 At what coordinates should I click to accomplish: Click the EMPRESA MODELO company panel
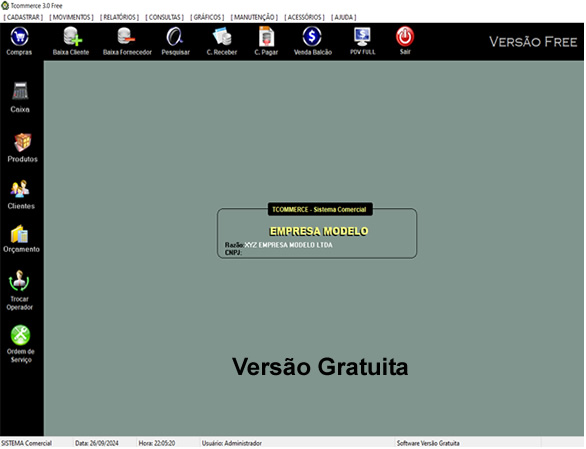[317, 233]
